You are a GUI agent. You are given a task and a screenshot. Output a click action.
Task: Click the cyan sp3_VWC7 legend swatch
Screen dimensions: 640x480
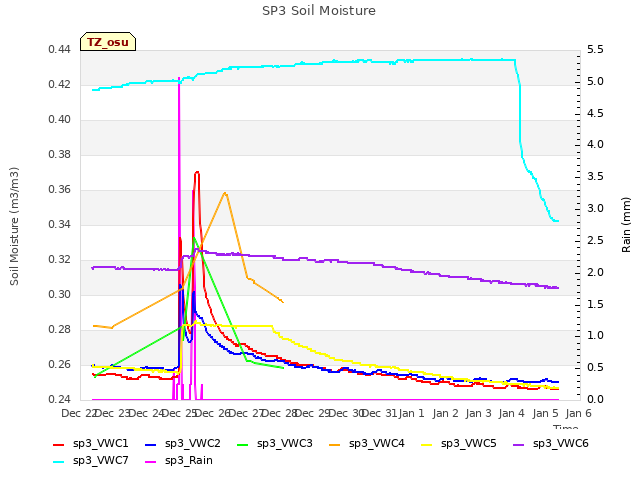click(x=59, y=462)
